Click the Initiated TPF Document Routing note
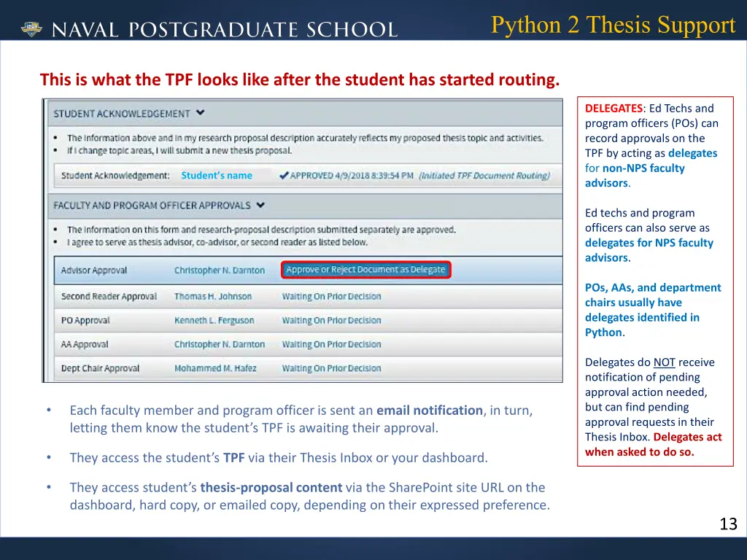The height and width of the screenshot is (560, 747). coord(484,175)
